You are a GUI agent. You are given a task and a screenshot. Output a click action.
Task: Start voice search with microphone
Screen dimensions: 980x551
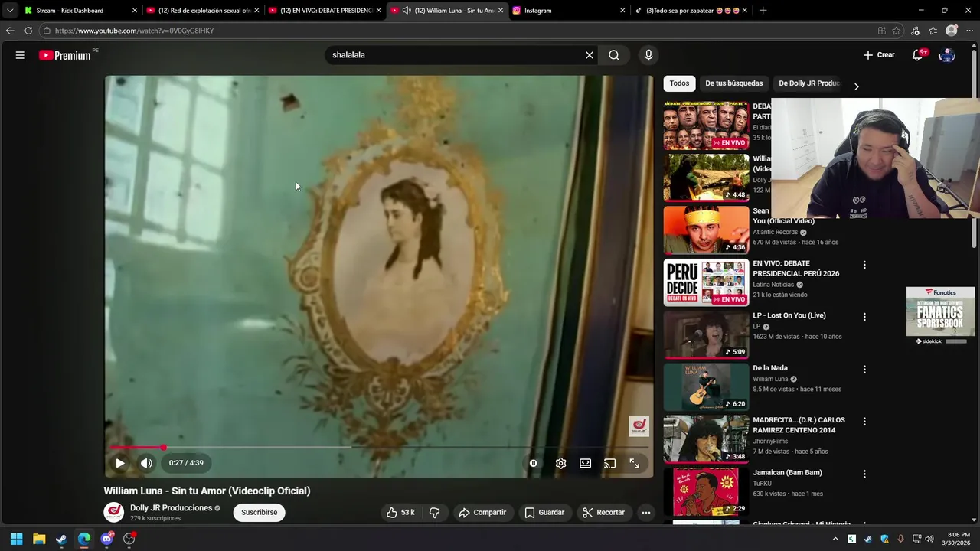tap(648, 55)
